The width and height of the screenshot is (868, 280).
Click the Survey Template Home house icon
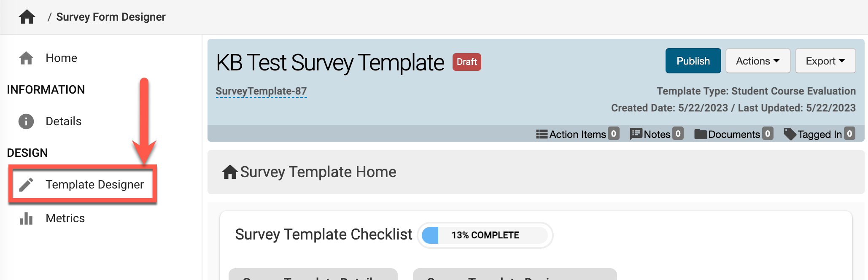click(230, 172)
